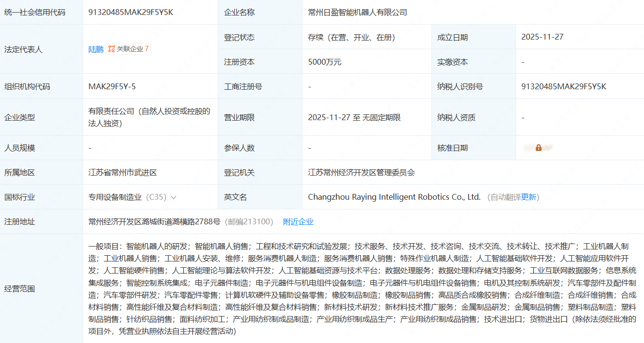
Task: Click the registered address 潞横路2788号 text
Action: coord(154,222)
